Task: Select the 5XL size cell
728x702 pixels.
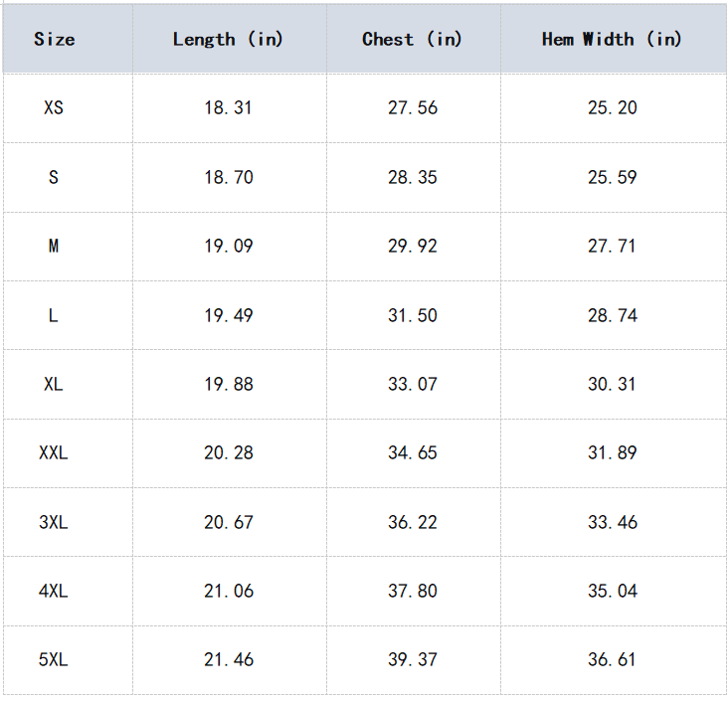Action: 54,659
